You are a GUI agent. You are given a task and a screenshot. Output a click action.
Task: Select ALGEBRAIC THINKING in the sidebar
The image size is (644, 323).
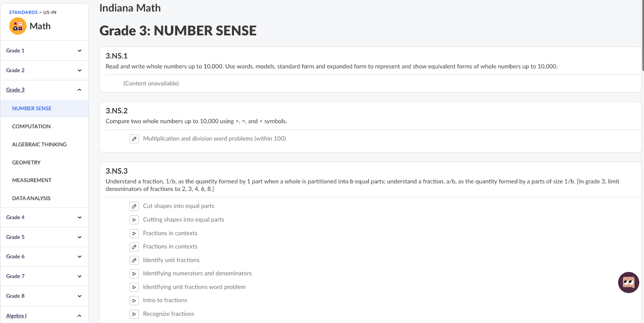tap(39, 145)
